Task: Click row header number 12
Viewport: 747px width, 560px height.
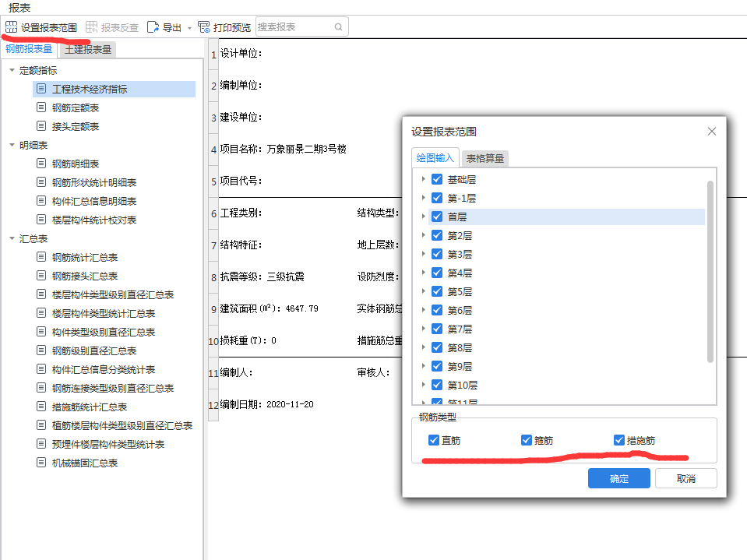Action: 213,405
